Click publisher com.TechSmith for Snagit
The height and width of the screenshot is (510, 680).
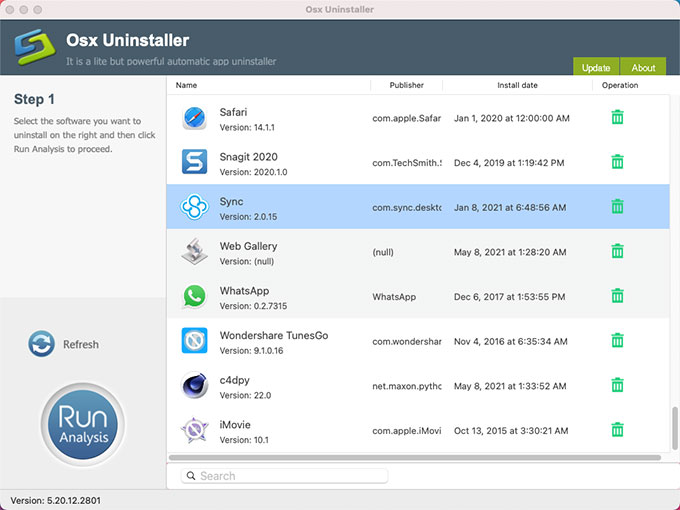[x=407, y=163]
